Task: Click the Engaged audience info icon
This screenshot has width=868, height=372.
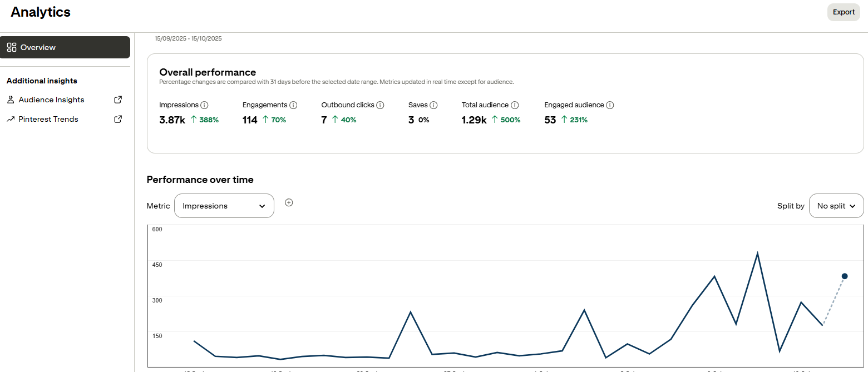Action: (610, 105)
